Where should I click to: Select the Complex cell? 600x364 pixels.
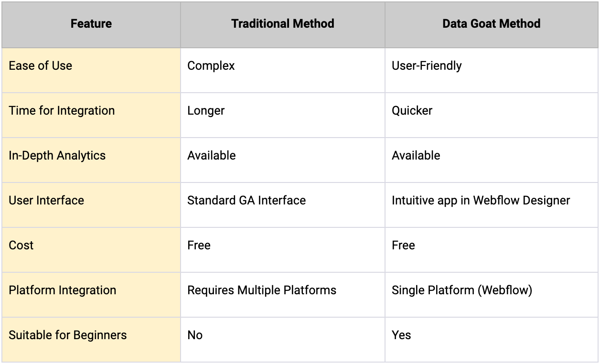point(211,66)
